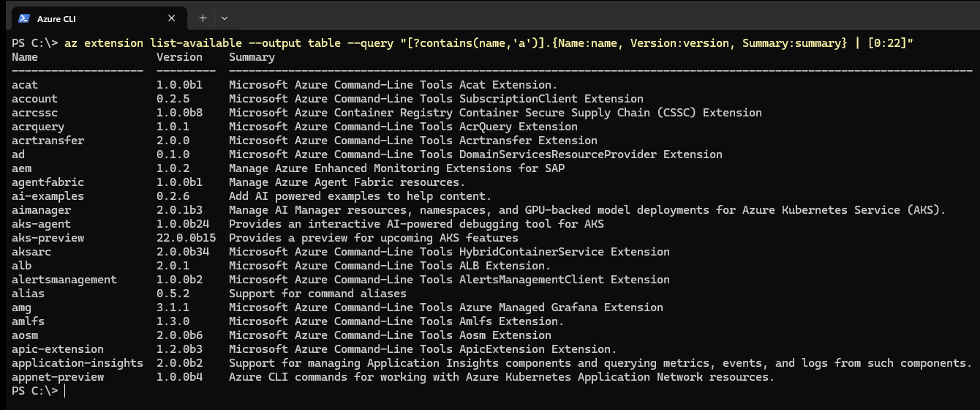980x410 pixels.
Task: Click version 22.0.0b15 of aks-preview
Action: [x=186, y=238]
